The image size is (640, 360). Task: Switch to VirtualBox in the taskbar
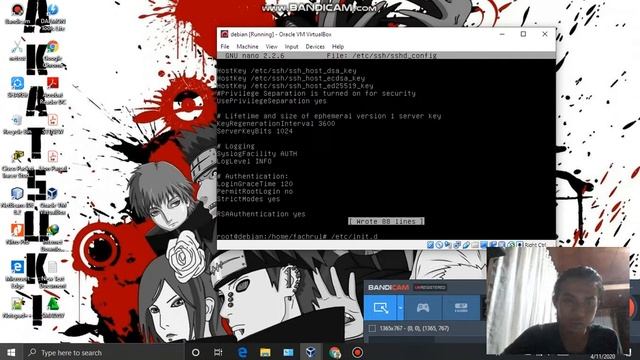(x=311, y=352)
